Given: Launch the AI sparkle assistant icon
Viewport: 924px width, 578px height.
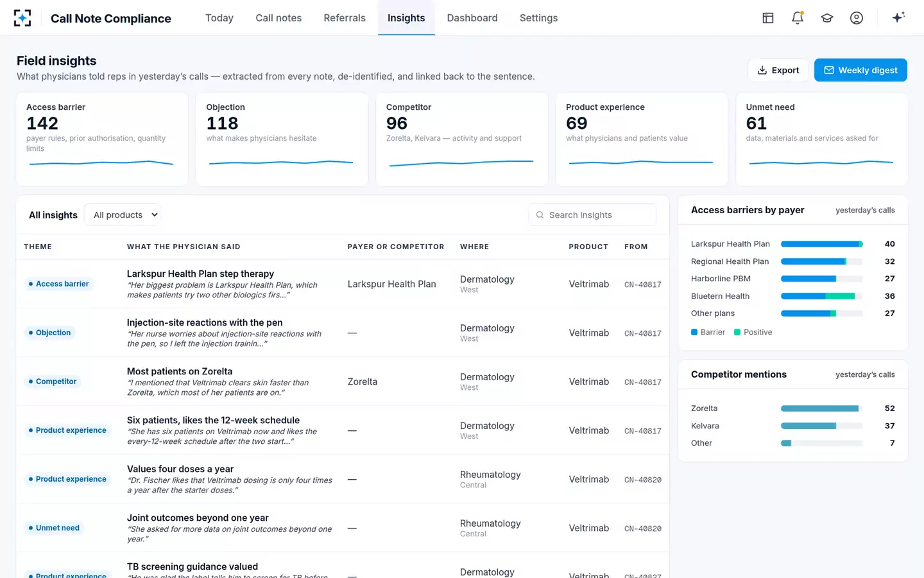Looking at the screenshot, I should pyautogui.click(x=898, y=17).
